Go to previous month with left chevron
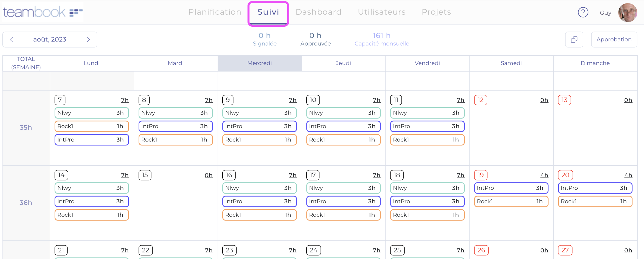The height and width of the screenshot is (259, 644). pyautogui.click(x=12, y=39)
